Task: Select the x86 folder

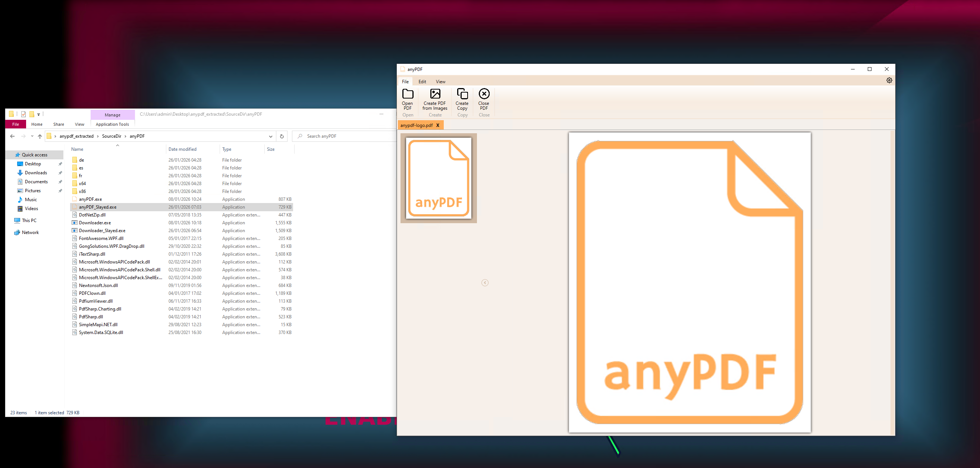Action: tap(182, 191)
